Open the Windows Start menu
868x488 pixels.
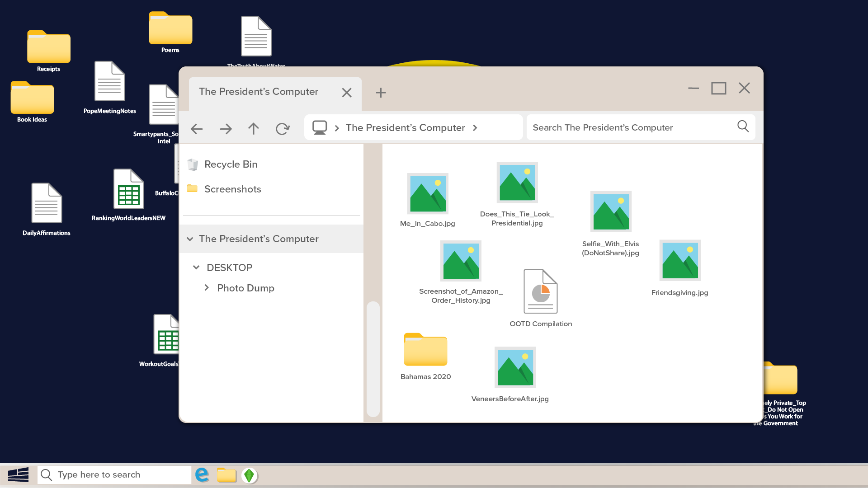coord(19,475)
